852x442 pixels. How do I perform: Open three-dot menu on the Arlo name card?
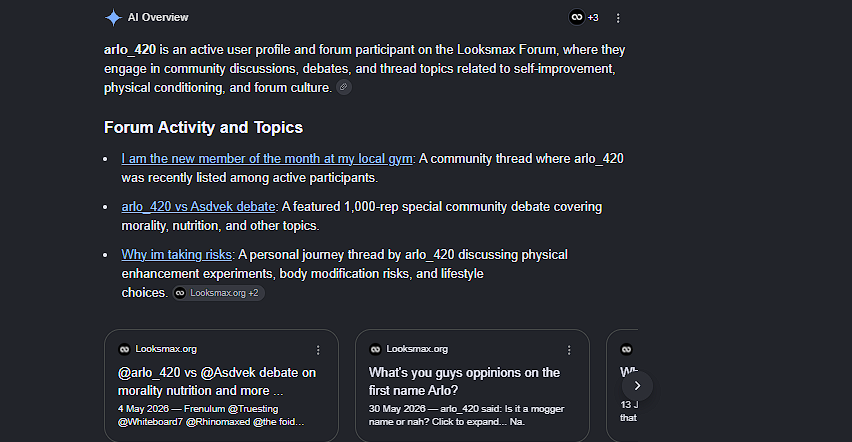[x=569, y=350]
